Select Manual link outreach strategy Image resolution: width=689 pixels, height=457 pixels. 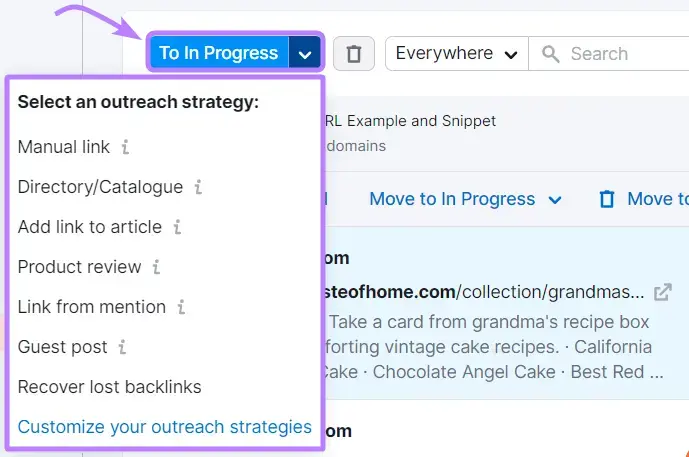click(x=64, y=147)
